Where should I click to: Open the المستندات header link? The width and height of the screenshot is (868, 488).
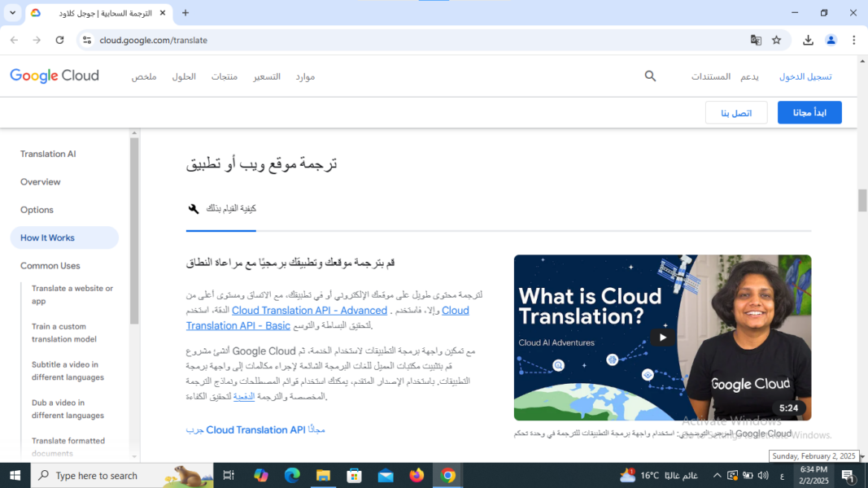point(711,77)
